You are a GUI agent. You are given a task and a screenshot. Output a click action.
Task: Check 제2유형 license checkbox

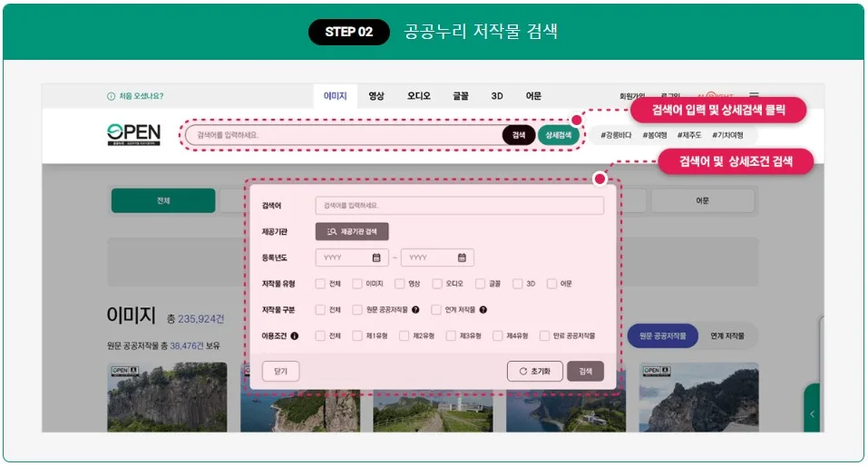click(405, 336)
